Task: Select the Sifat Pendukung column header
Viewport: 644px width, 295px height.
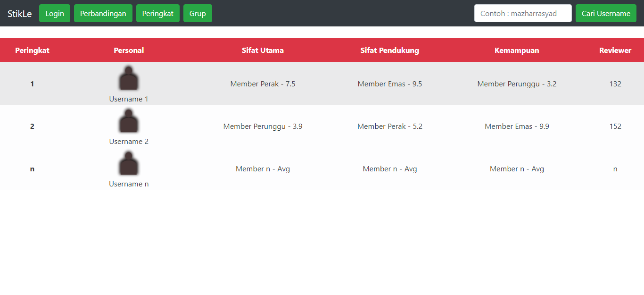Action: click(390, 50)
